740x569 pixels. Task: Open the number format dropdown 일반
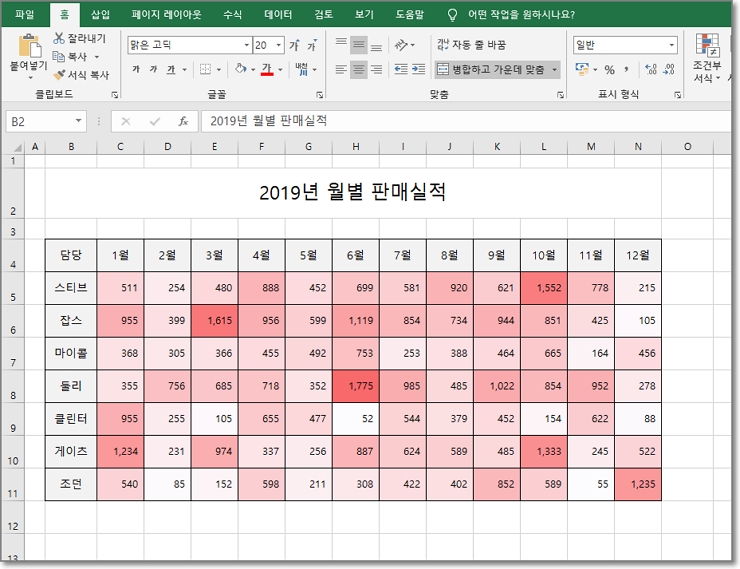[x=671, y=45]
